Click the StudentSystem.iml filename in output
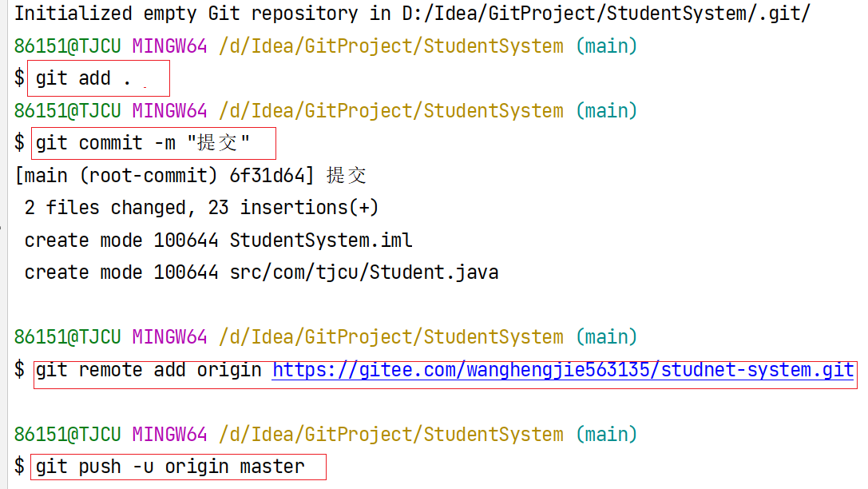 tap(321, 241)
